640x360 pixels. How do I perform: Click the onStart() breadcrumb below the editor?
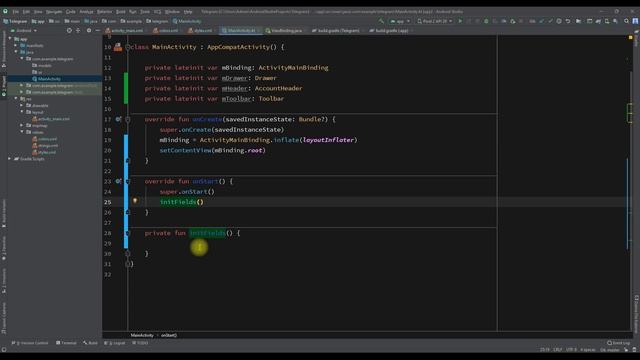169,335
